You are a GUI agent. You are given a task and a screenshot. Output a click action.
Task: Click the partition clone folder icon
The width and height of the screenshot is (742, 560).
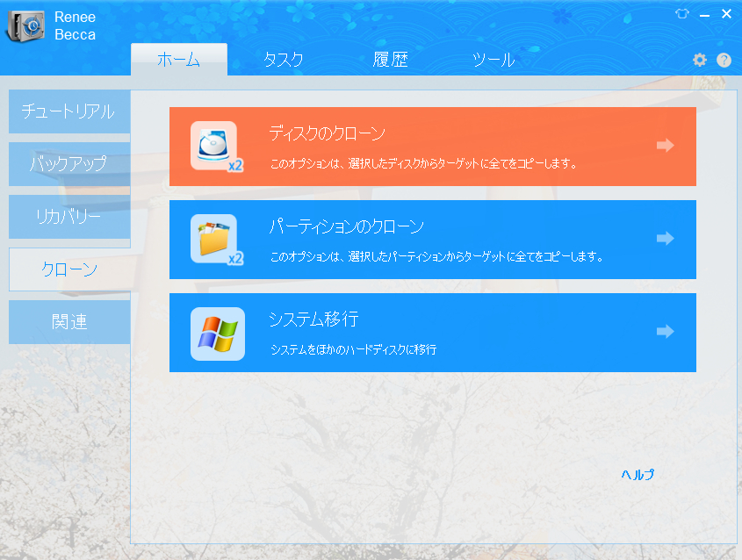click(x=217, y=240)
